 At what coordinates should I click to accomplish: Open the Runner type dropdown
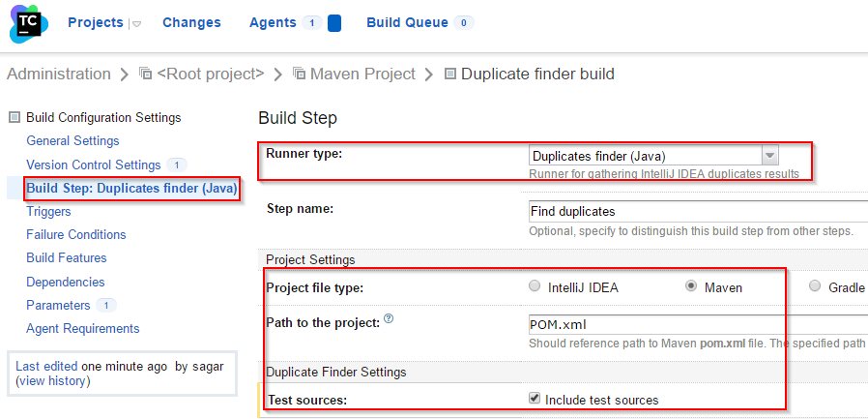click(x=653, y=156)
